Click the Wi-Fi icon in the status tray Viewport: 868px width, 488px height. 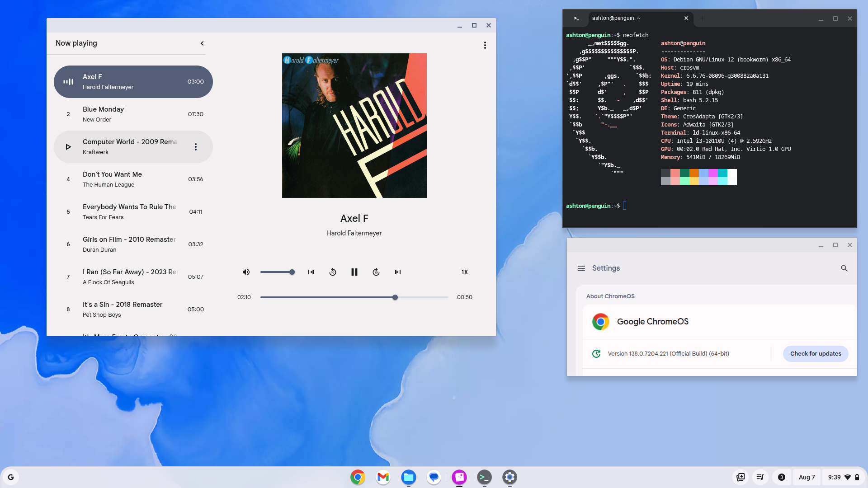[848, 477]
